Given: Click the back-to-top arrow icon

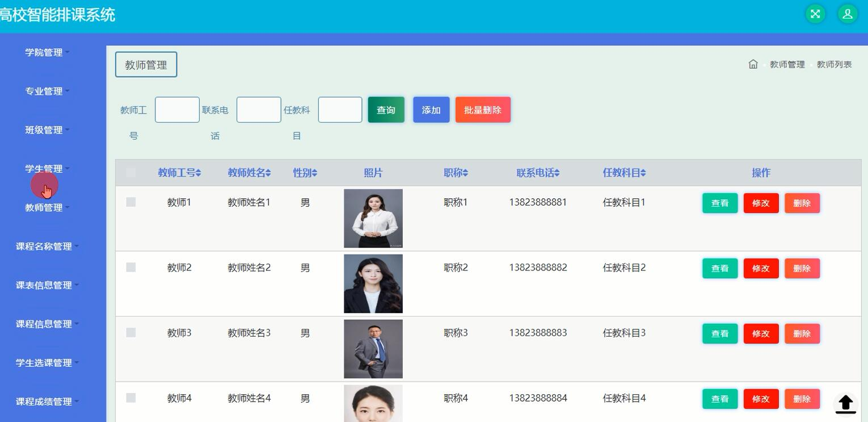Looking at the screenshot, I should tap(845, 404).
